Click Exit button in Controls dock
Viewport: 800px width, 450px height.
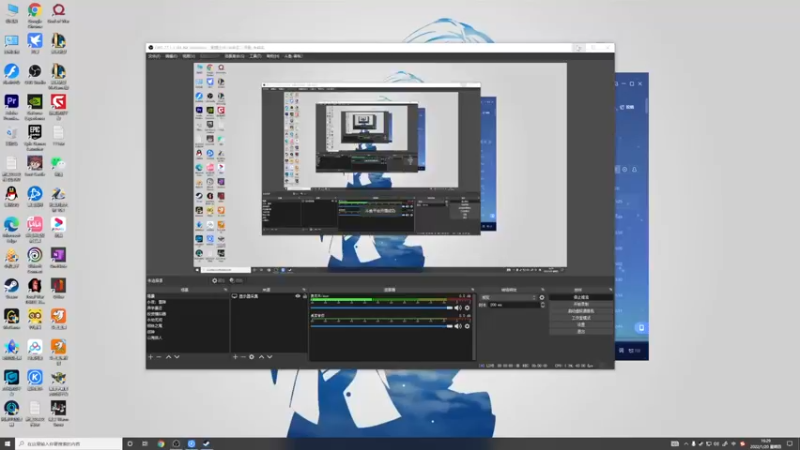581,332
